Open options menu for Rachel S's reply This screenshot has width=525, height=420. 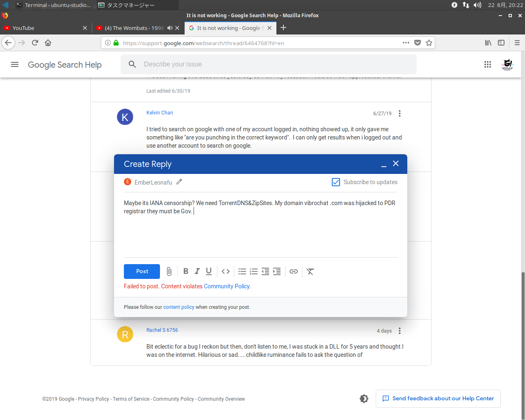tap(399, 331)
